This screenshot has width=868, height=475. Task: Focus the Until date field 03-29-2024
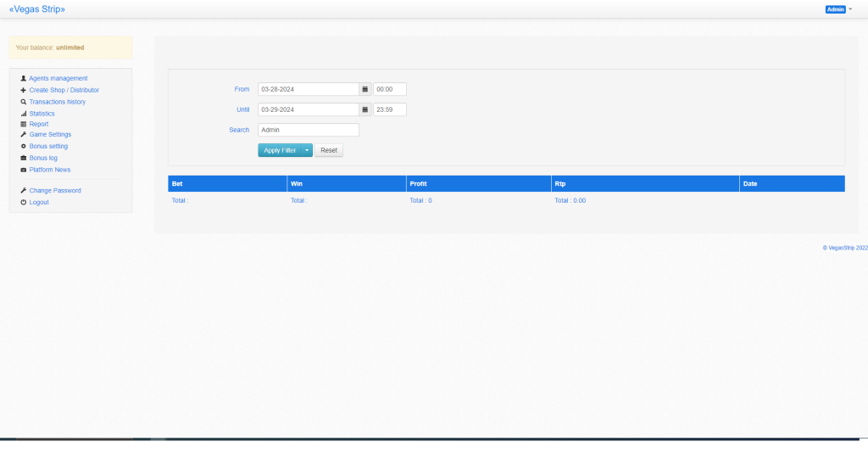coord(309,109)
